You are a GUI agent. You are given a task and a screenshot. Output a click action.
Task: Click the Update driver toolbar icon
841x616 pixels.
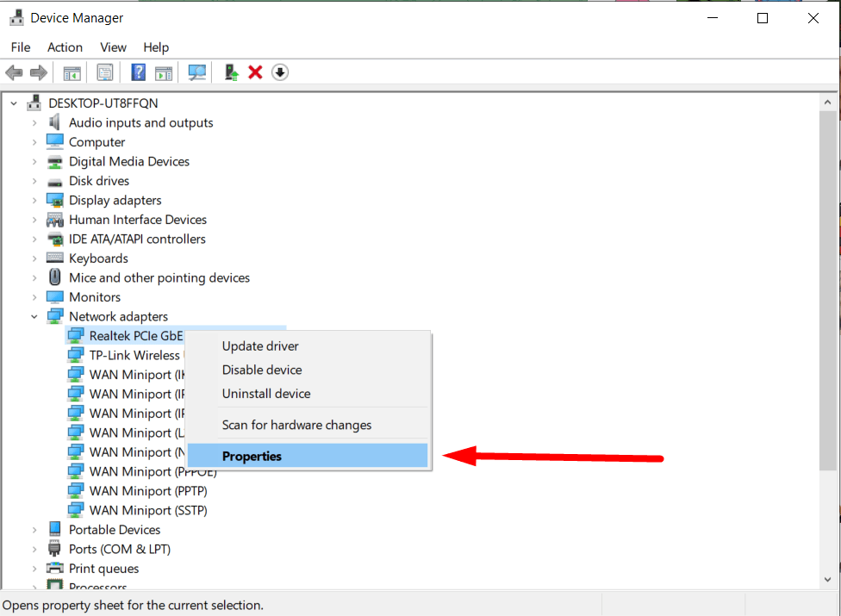[x=231, y=72]
